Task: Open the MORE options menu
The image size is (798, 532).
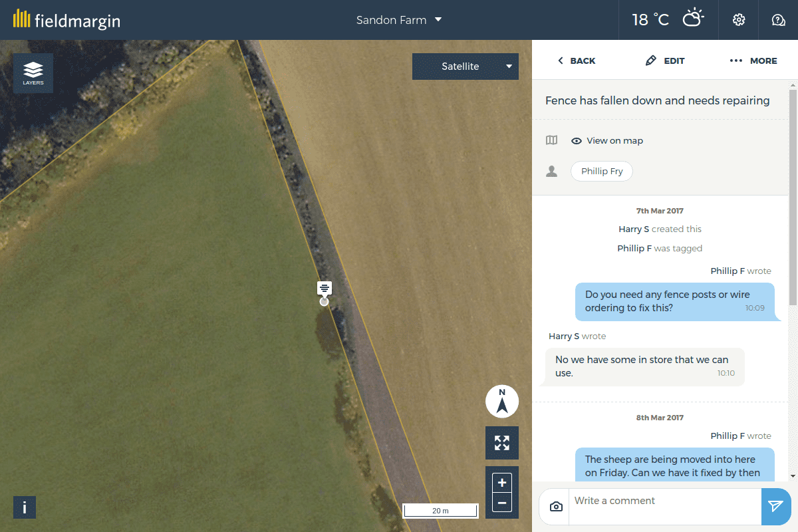Action: pyautogui.click(x=753, y=61)
